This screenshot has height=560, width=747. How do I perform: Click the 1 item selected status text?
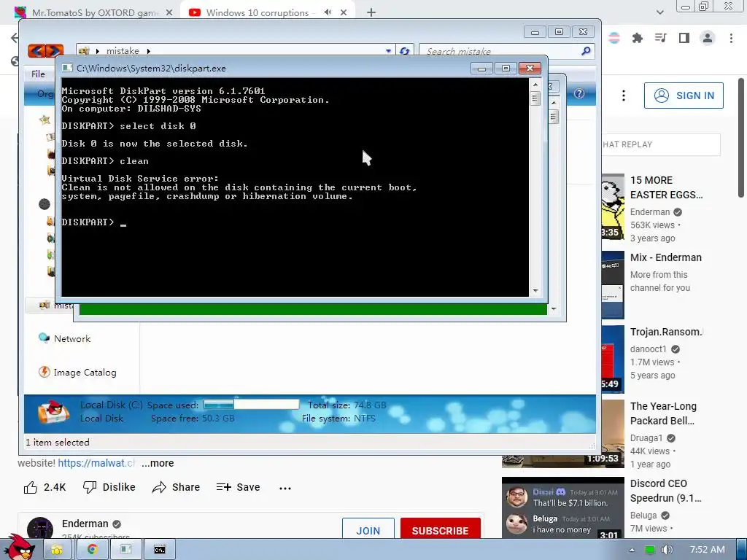coord(58,443)
